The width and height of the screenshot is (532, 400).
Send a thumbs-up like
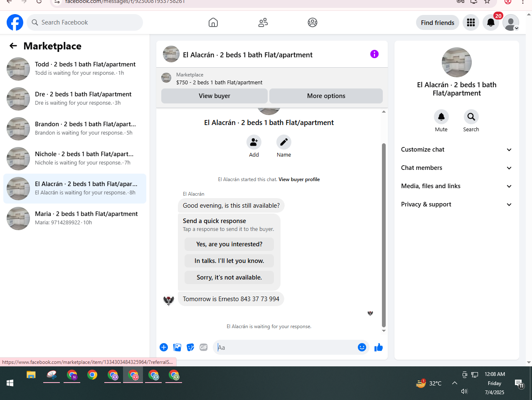379,347
